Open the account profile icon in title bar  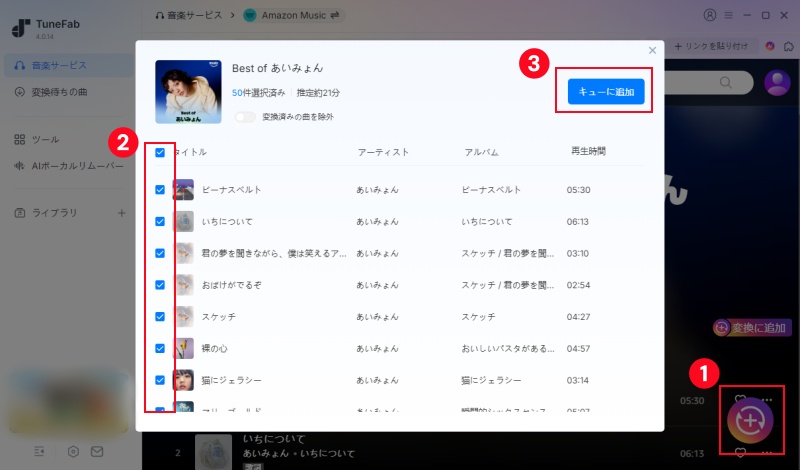pos(710,15)
